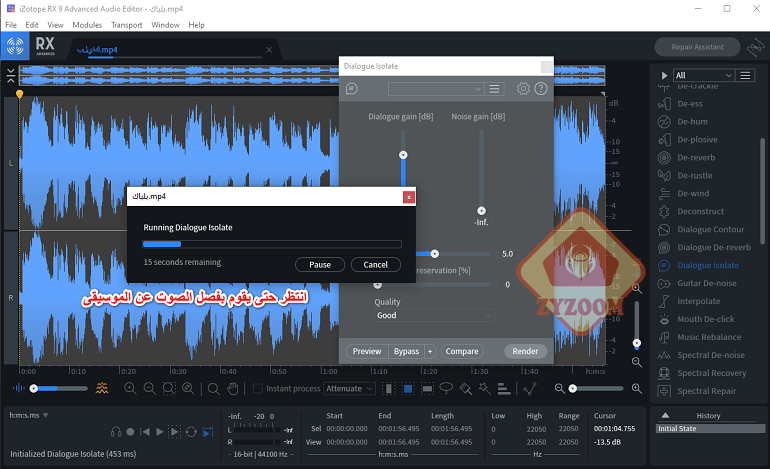Open Dialogue Isolate settings gear
The height and width of the screenshot is (469, 770).
[x=523, y=88]
